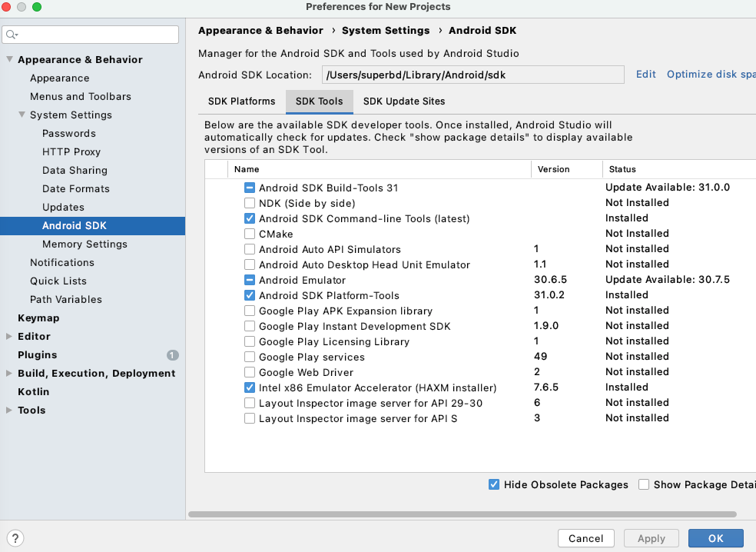Collapse the System Settings tree node
Viewport: 756px width, 552px height.
point(22,115)
